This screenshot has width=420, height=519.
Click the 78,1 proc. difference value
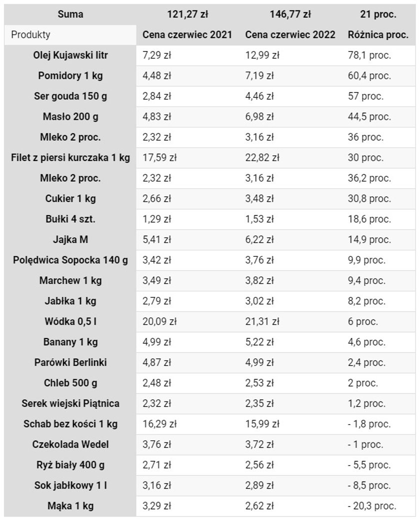[x=369, y=55]
